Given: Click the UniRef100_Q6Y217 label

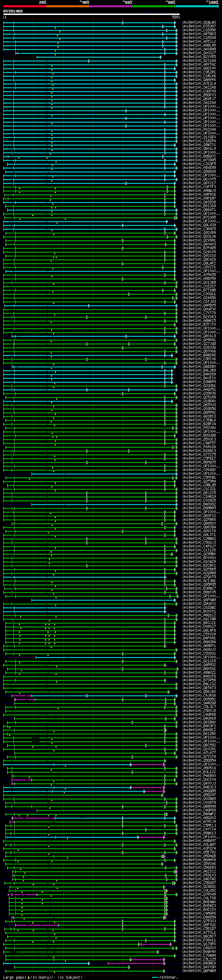Looking at the screenshot, I should [x=199, y=183].
